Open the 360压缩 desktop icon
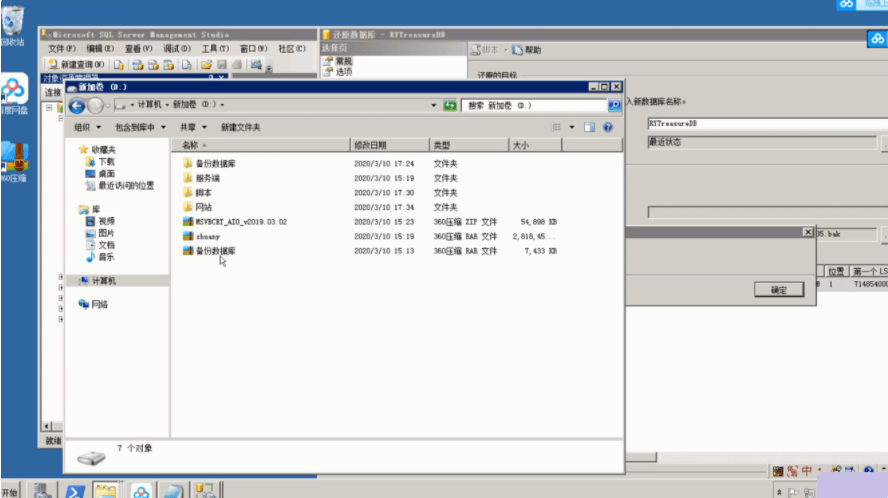The image size is (888, 498). pos(15,157)
